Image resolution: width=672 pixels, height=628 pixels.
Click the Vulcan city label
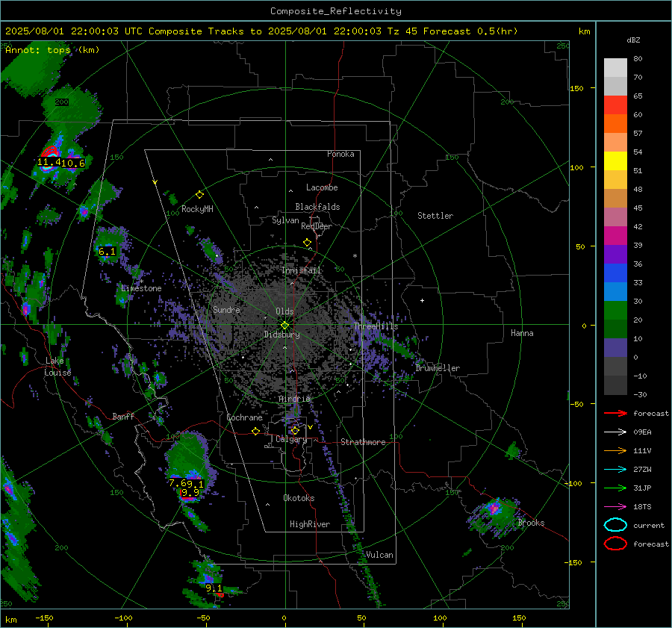379,555
